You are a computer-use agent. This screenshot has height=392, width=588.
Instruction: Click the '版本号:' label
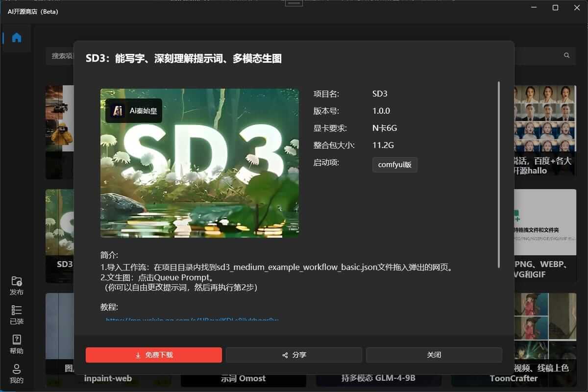tap(326, 111)
